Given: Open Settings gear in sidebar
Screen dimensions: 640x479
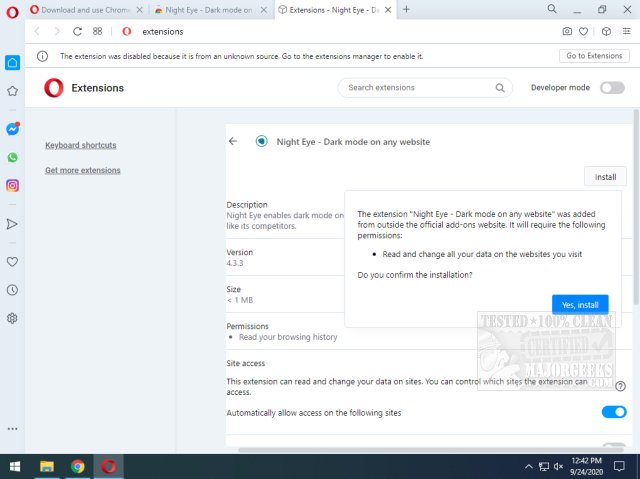Looking at the screenshot, I should tap(12, 318).
